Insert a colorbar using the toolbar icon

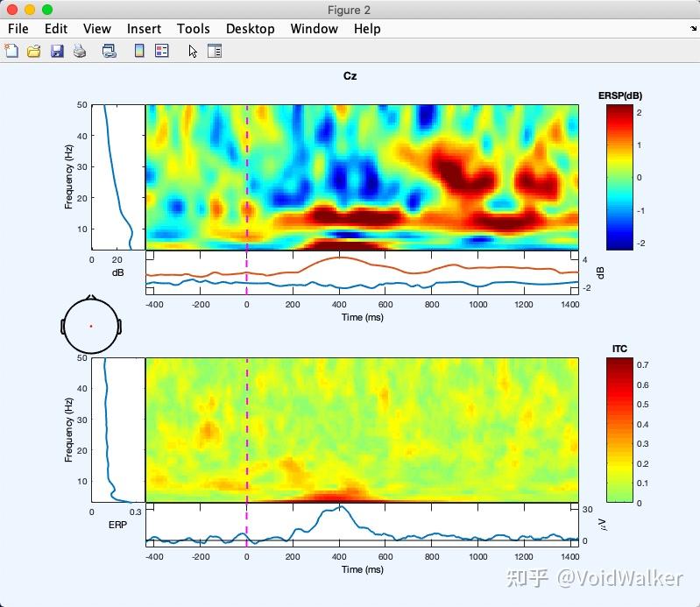(139, 51)
